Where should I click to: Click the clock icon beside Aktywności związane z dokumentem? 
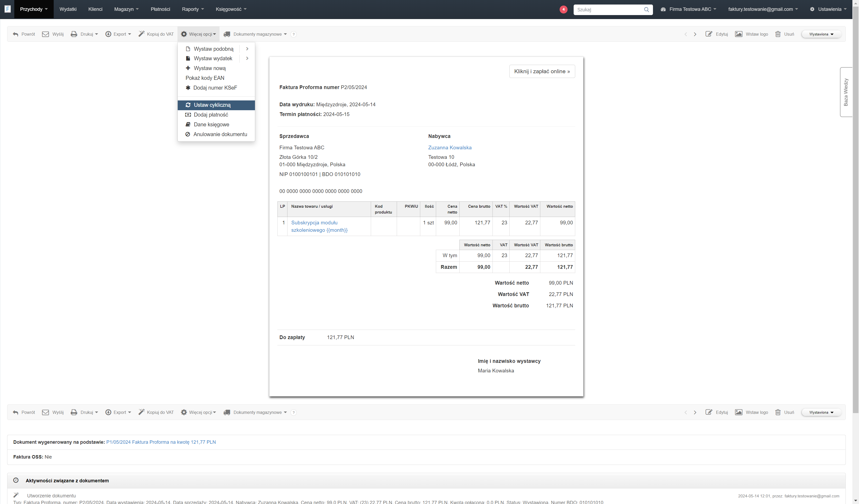[16, 480]
